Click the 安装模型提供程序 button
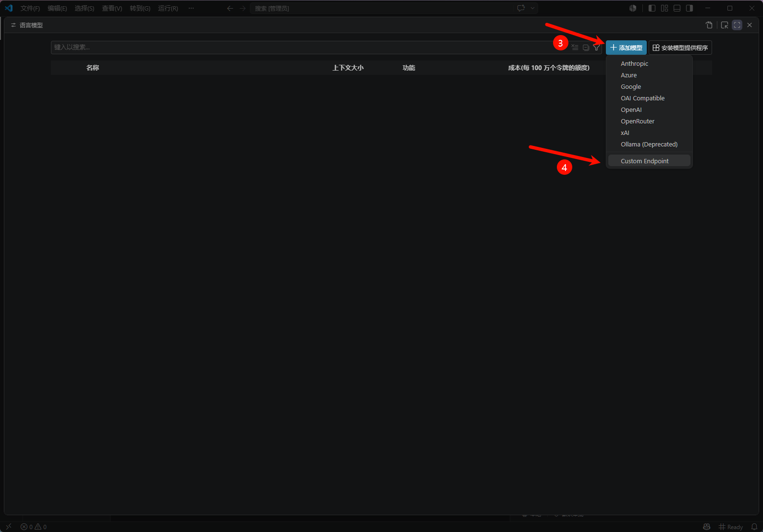The width and height of the screenshot is (763, 532). 680,48
